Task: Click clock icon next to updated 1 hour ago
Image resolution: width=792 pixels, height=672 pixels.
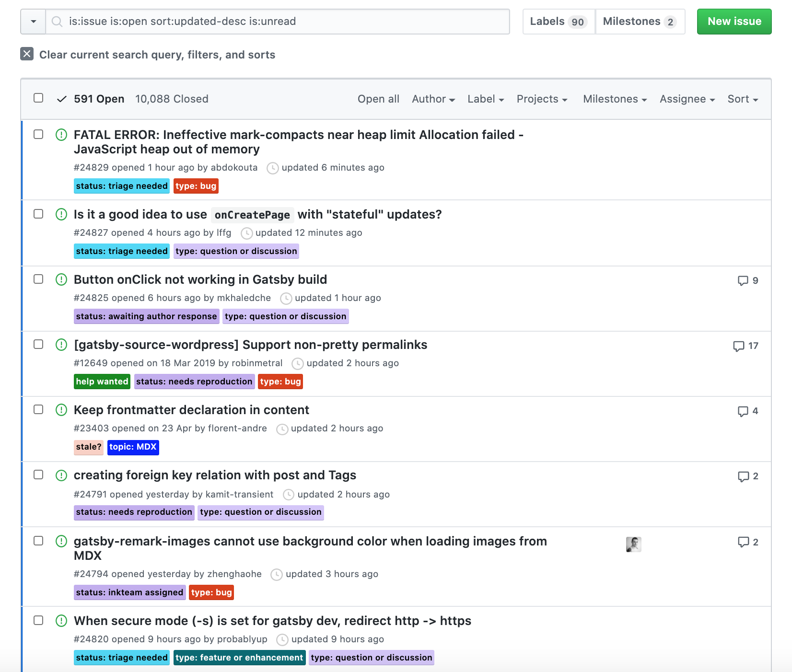Action: pyautogui.click(x=286, y=299)
